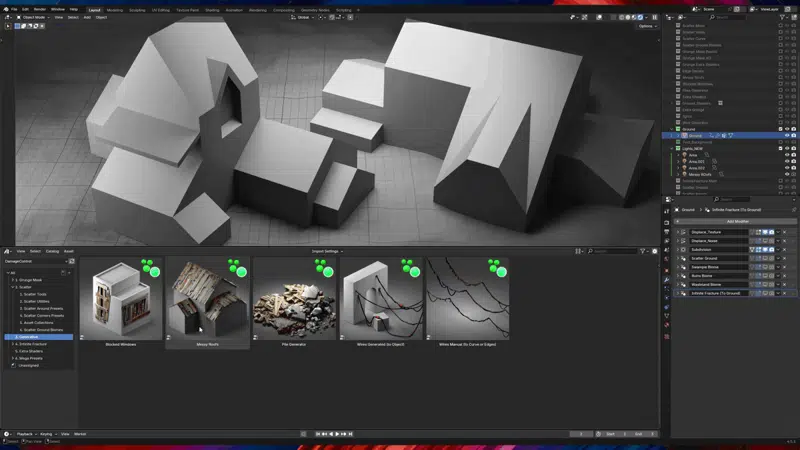Open asset browser settings gear
800x450 pixels.
click(x=655, y=251)
